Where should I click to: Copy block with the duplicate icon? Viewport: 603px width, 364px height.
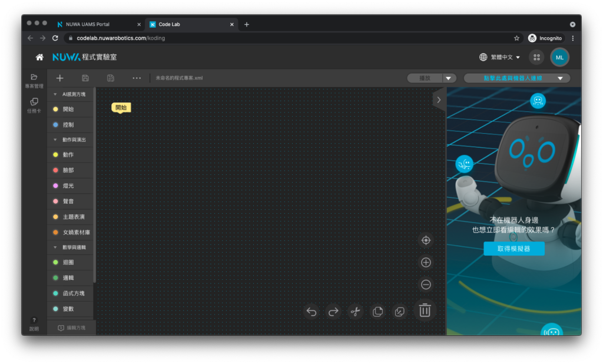(377, 312)
